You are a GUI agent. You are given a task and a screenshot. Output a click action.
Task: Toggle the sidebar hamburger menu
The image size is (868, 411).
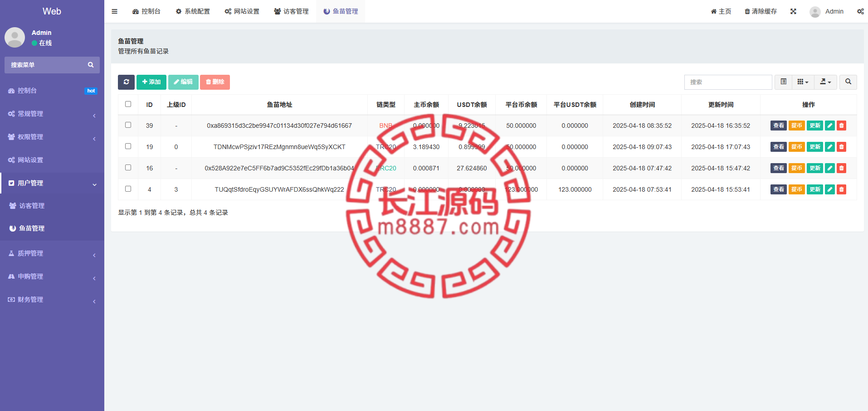coord(114,11)
